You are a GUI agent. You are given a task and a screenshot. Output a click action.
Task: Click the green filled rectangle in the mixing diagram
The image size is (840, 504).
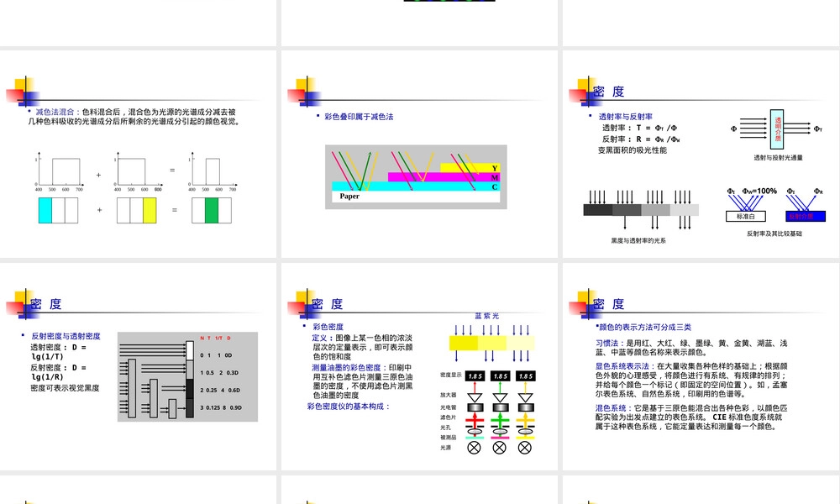pos(212,210)
